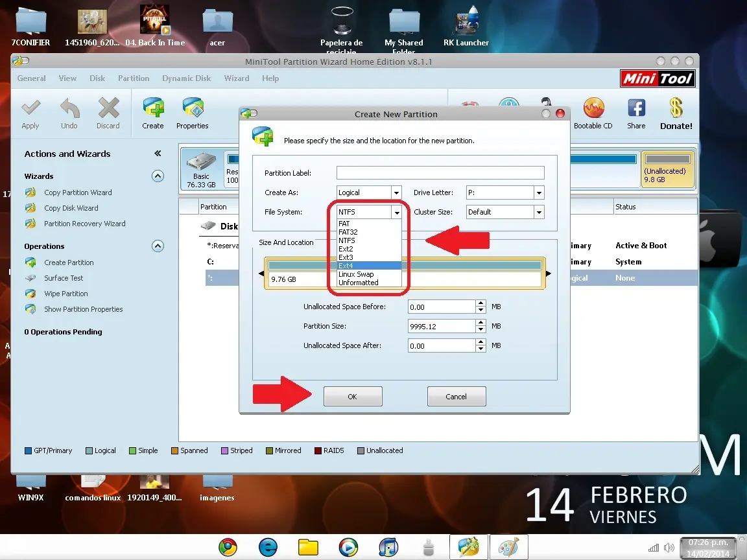The width and height of the screenshot is (747, 560).
Task: Launch the Partition Recovery Wizard
Action: point(84,224)
